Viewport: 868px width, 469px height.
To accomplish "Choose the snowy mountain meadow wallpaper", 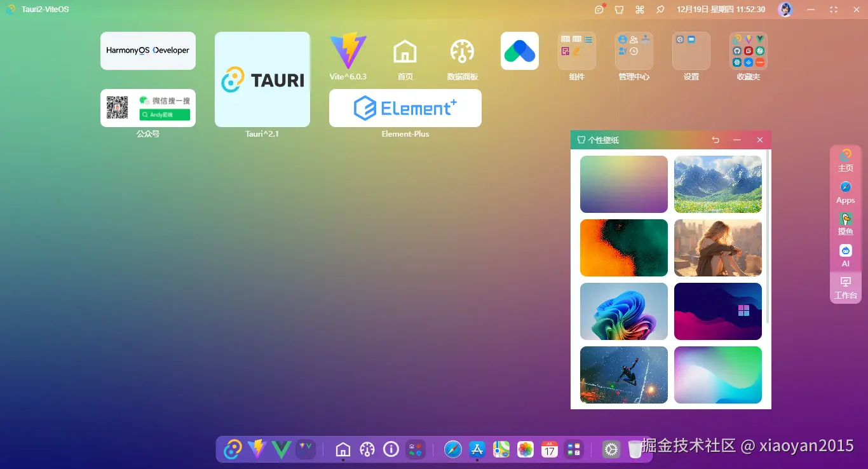I will (717, 184).
